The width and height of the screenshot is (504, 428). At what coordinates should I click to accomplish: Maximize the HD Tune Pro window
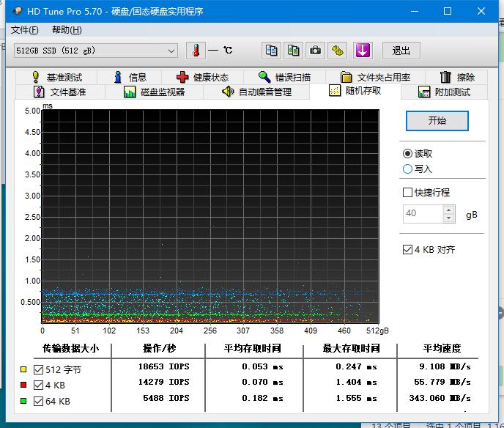point(448,11)
